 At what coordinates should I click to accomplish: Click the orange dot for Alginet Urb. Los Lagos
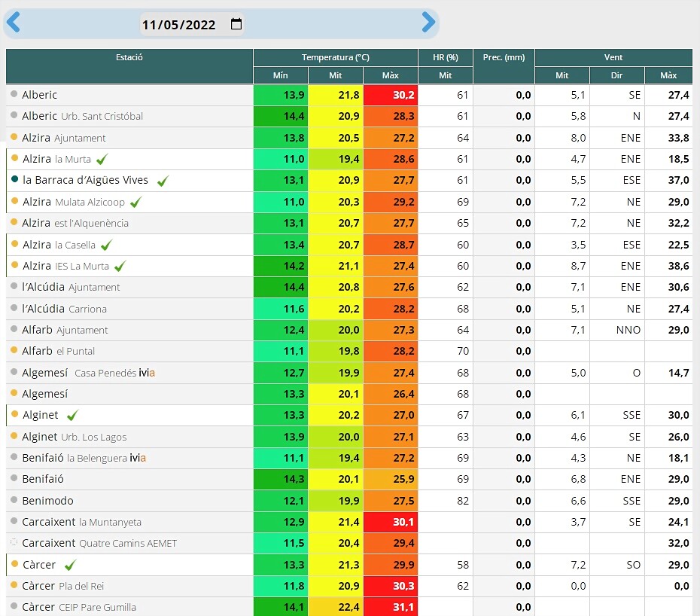(x=14, y=436)
